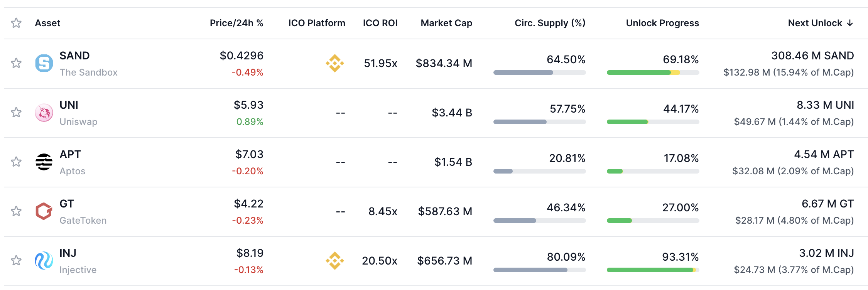Open the SAND asset link

coord(74,56)
